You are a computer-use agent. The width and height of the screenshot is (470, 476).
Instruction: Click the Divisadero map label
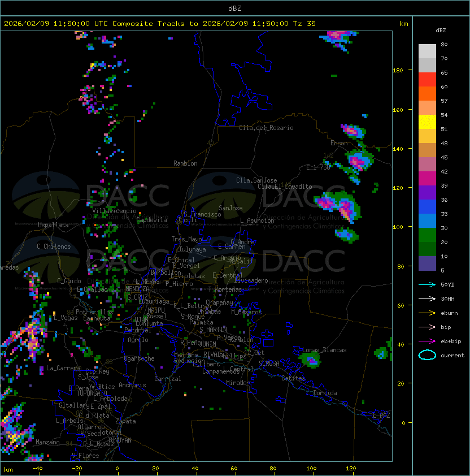click(x=251, y=280)
